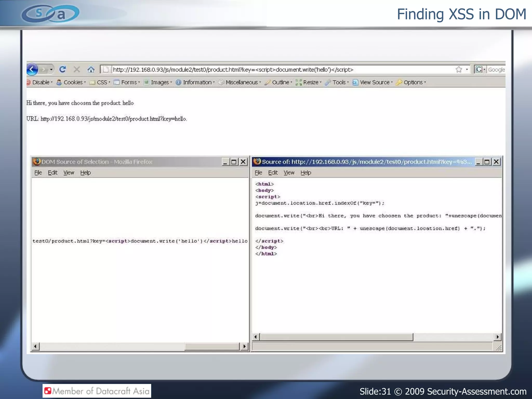Click the 'URL: http://192.168.0.93' page text line
Viewport: 532px width, 399px height.
107,119
